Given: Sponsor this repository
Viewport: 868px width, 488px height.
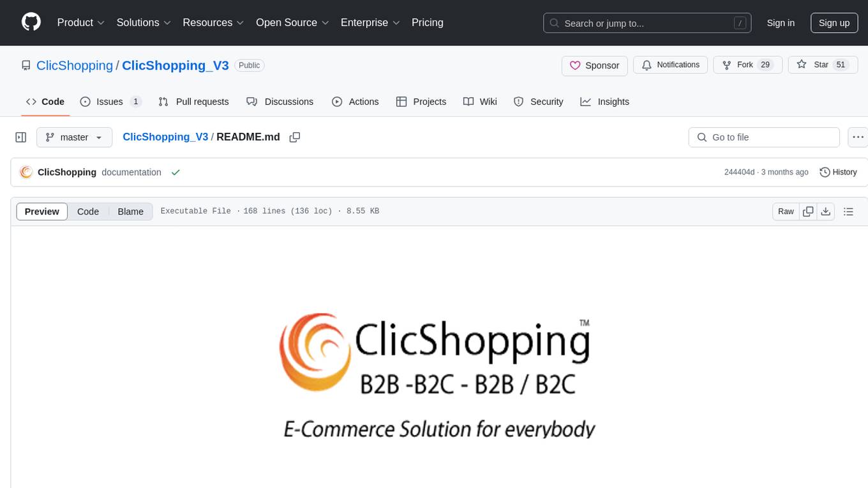Looking at the screenshot, I should pos(595,65).
